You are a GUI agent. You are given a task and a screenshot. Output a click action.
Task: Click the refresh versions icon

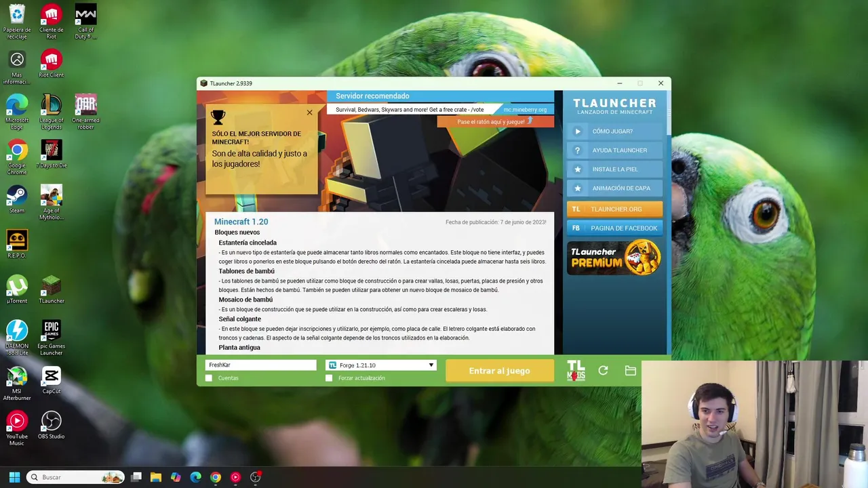pos(603,371)
